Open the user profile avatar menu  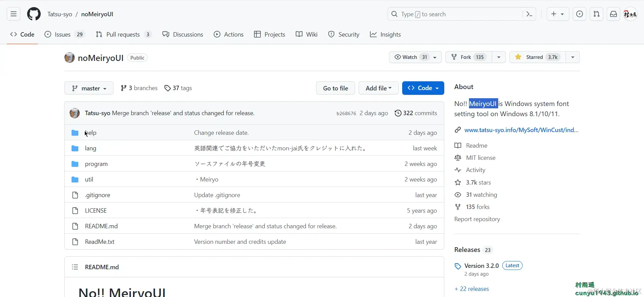[630, 14]
